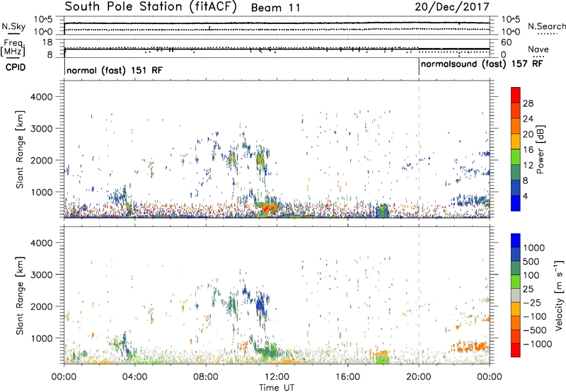Image resolution: width=566 pixels, height=392 pixels.
Task: Select the CPID row label
Action: pos(16,67)
